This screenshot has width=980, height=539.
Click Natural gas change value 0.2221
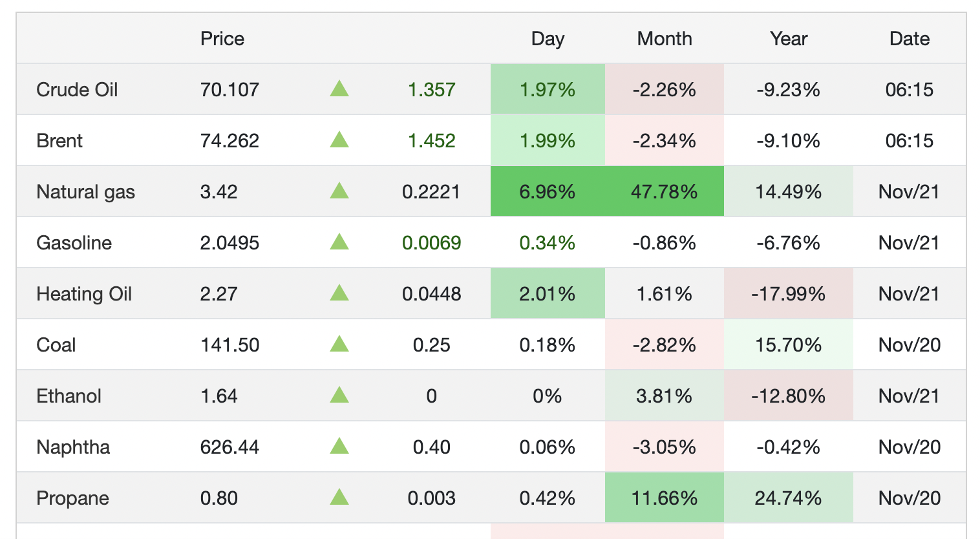click(x=431, y=191)
